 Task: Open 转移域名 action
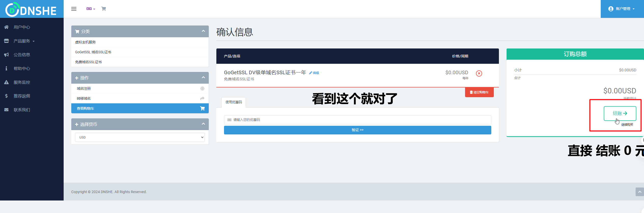point(140,98)
